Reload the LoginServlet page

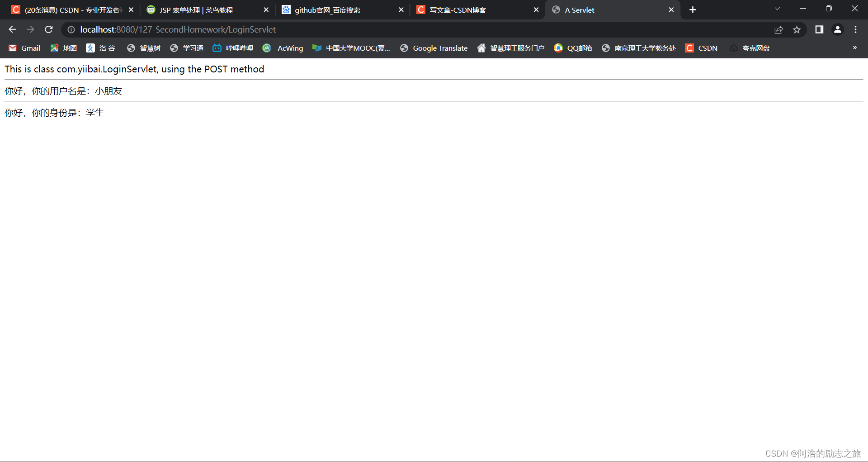[48, 29]
